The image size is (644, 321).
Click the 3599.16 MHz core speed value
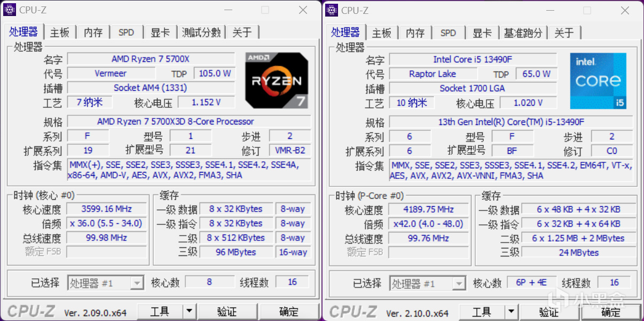click(x=107, y=209)
